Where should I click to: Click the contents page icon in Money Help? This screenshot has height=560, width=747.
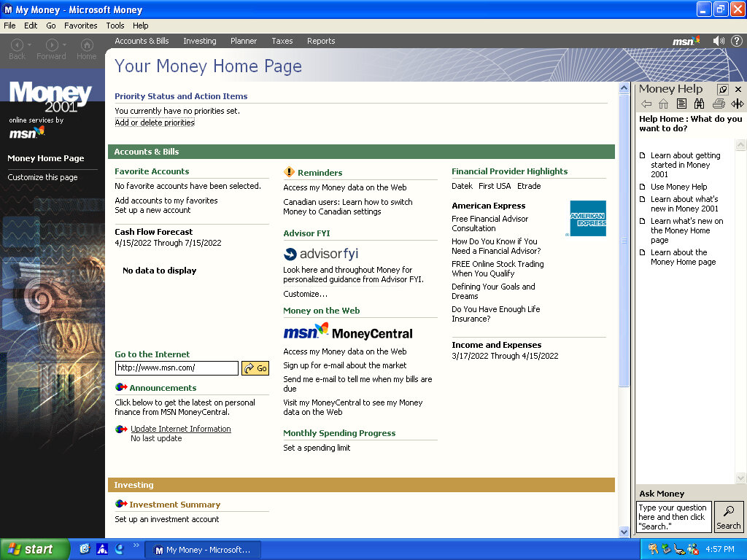(x=681, y=104)
